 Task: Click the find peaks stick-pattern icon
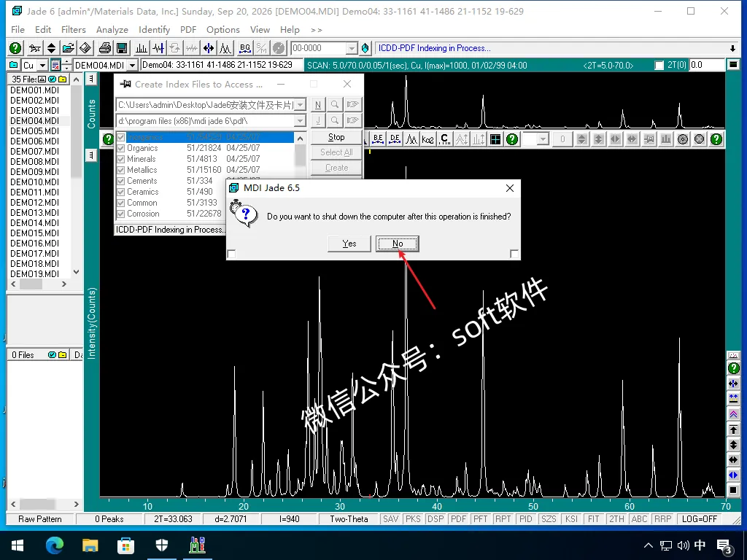142,48
